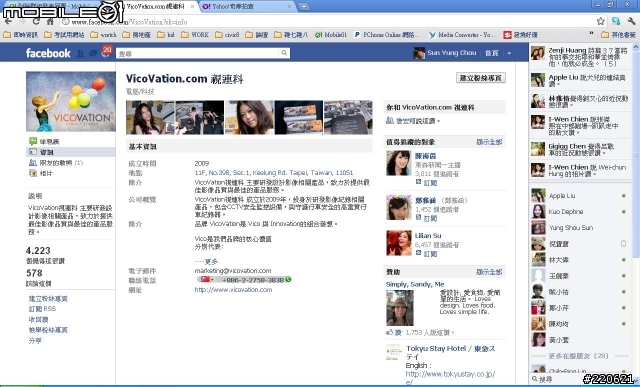640x387 pixels.
Task: Click the 分享 link in left sidebar
Action: click(x=35, y=340)
